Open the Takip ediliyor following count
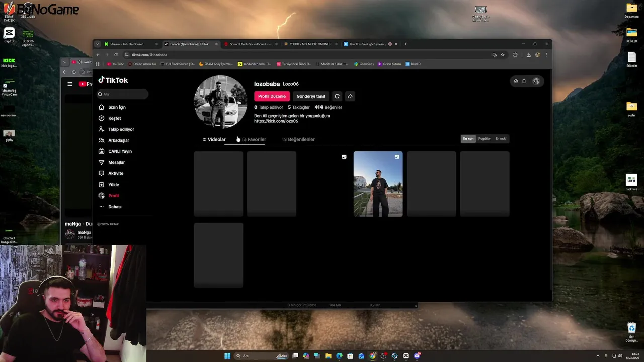 coord(269,107)
